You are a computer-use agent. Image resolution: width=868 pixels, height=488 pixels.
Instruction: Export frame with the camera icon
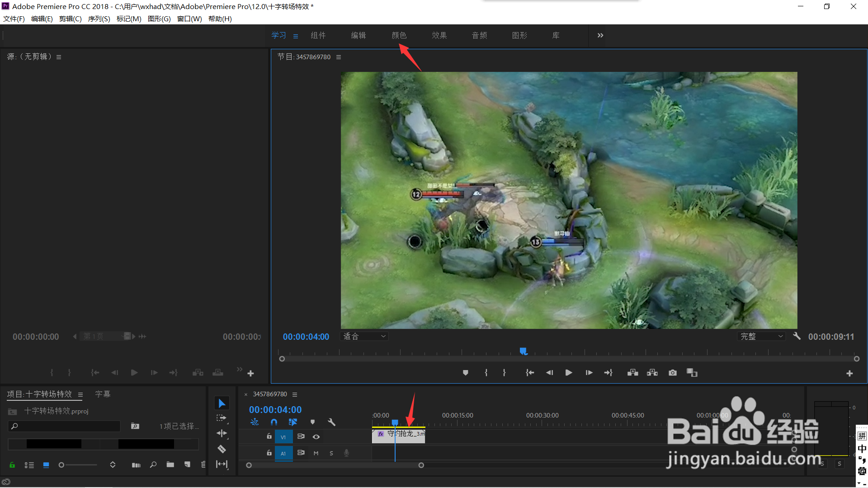[x=673, y=373]
